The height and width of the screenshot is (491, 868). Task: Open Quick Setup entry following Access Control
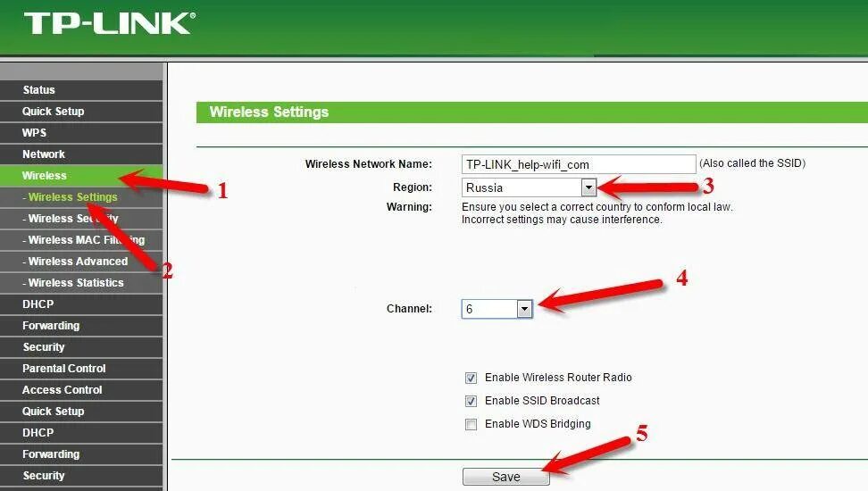81,412
